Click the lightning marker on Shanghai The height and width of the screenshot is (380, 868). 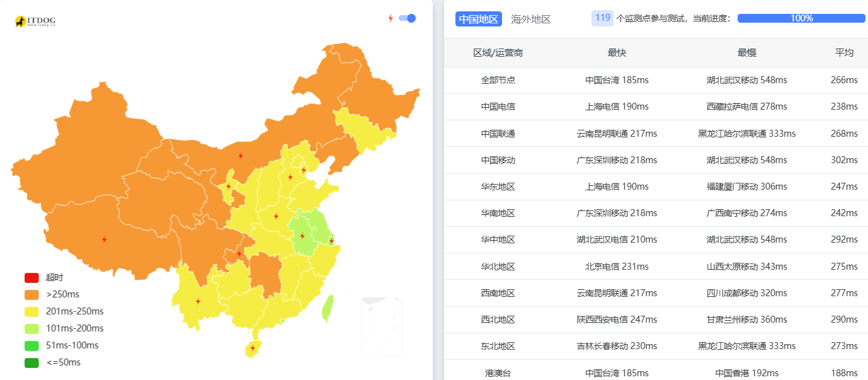[x=331, y=241]
